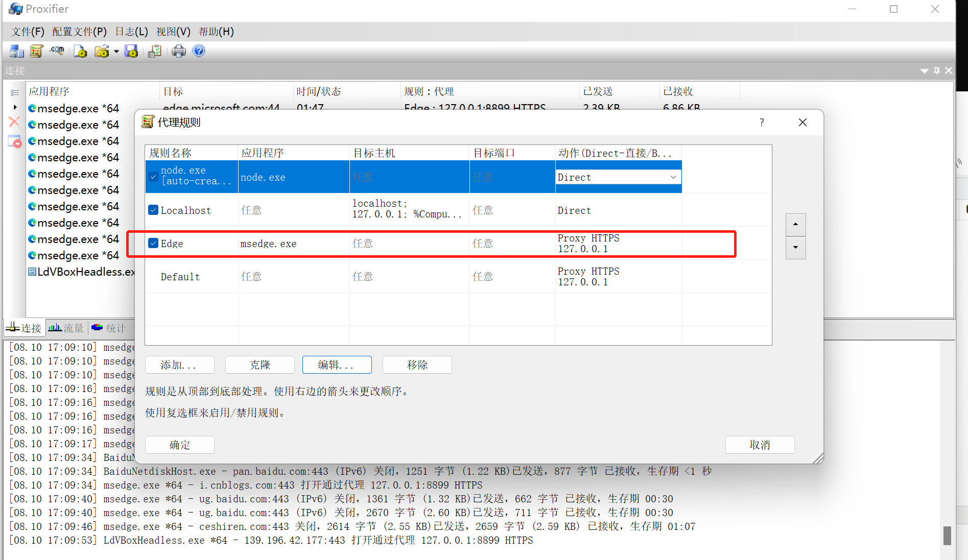Create a new profile via toolbar icon
This screenshot has height=560, width=968.
tap(80, 51)
